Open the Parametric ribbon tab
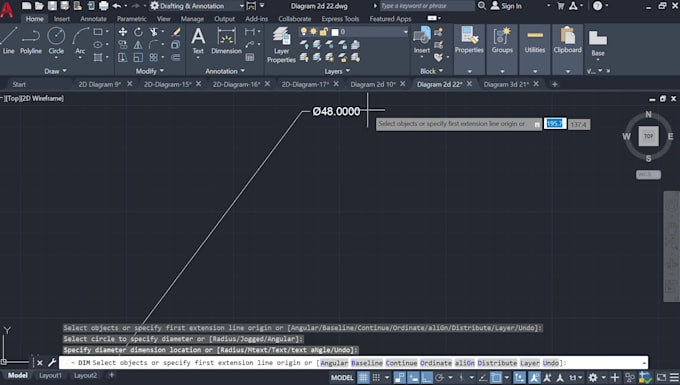680x385 pixels. (x=131, y=19)
